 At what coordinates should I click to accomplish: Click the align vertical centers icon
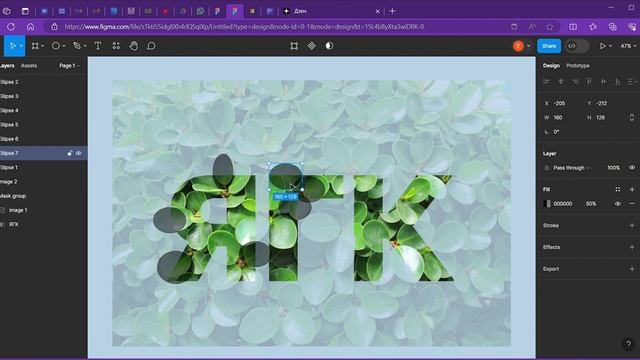603,82
